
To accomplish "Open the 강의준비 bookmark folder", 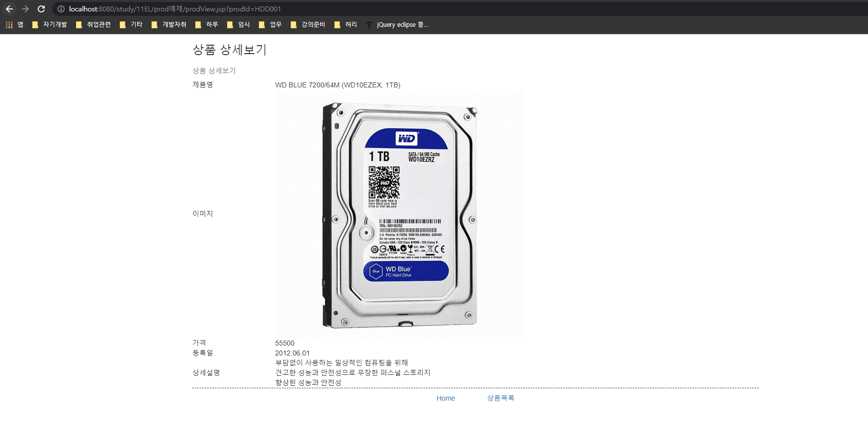I will tap(308, 24).
